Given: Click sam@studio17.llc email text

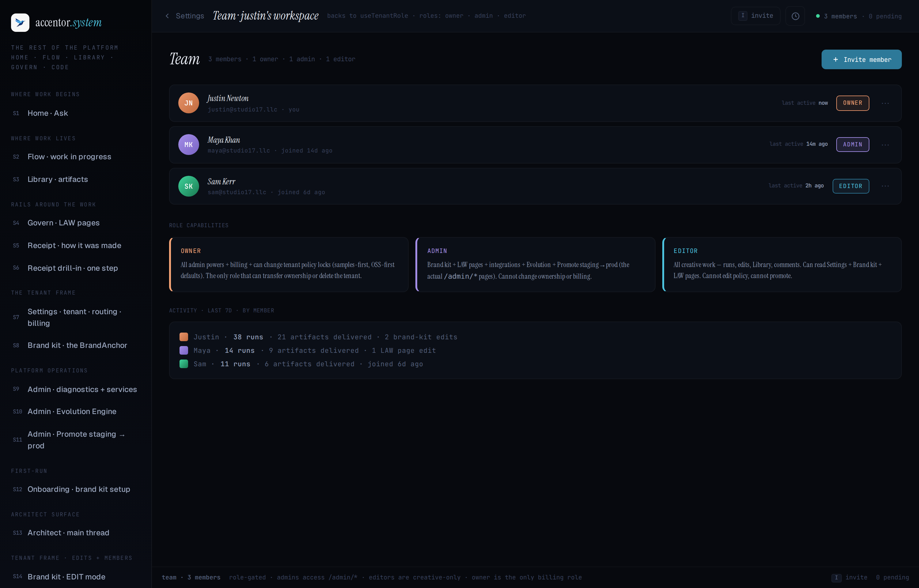Looking at the screenshot, I should pyautogui.click(x=237, y=192).
